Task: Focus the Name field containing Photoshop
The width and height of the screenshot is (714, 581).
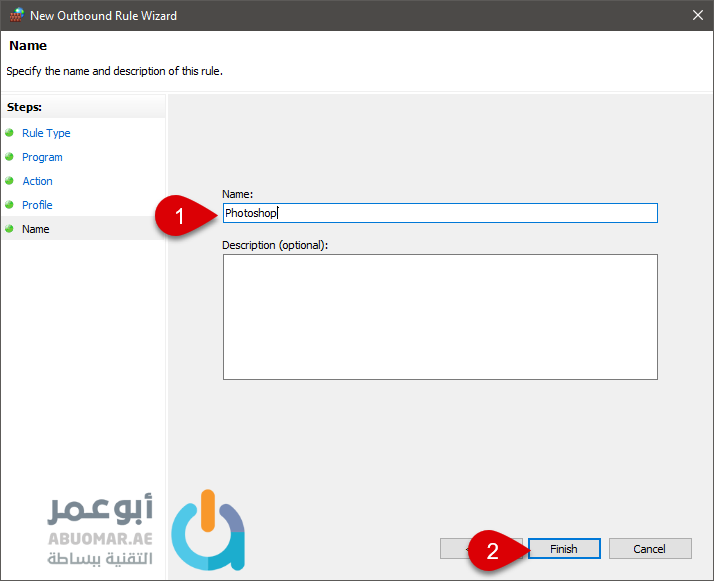Action: (x=440, y=213)
